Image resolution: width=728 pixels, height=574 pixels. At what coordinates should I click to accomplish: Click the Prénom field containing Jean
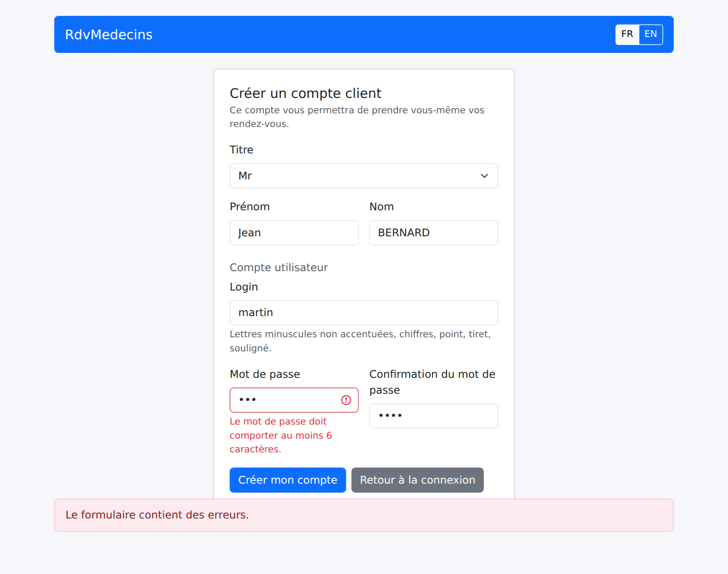[x=294, y=233]
